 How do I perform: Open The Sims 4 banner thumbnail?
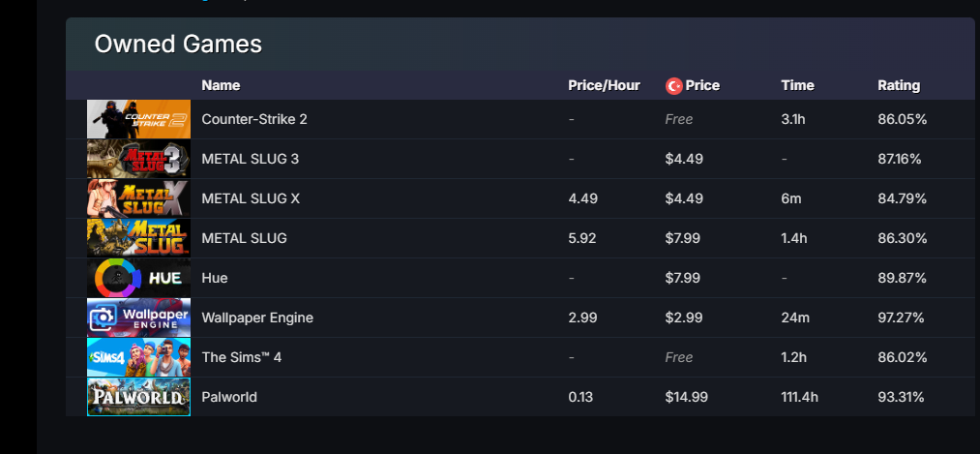(138, 357)
